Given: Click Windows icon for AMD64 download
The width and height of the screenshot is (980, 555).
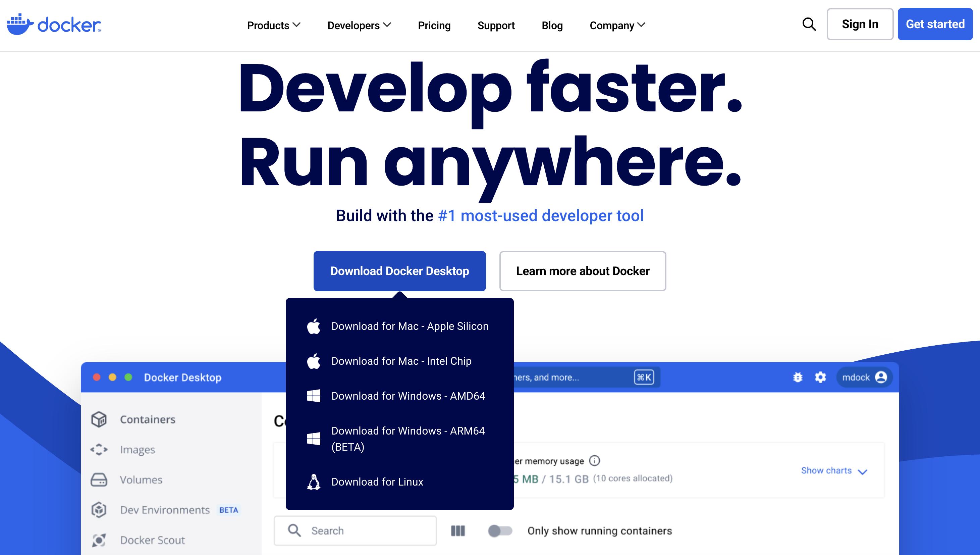Looking at the screenshot, I should coord(314,396).
